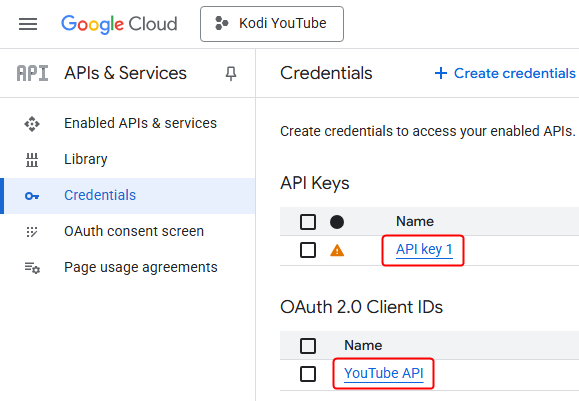Check the select-all box under OAuth 2.0 Client IDs

pos(308,346)
